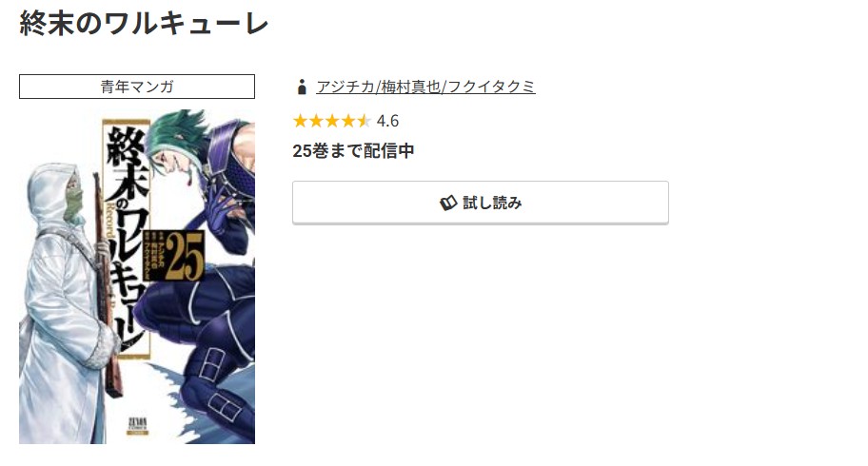Select the second rating star

(x=316, y=121)
